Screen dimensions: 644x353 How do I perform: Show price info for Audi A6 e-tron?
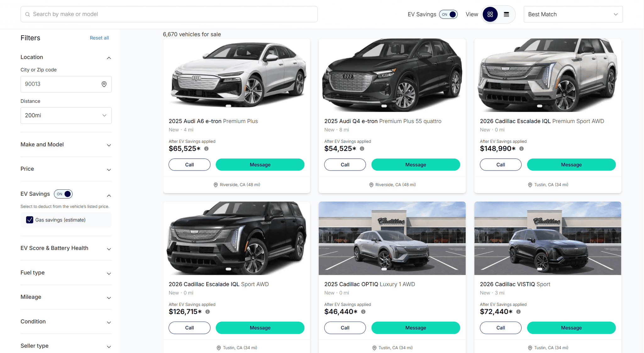[x=206, y=149]
